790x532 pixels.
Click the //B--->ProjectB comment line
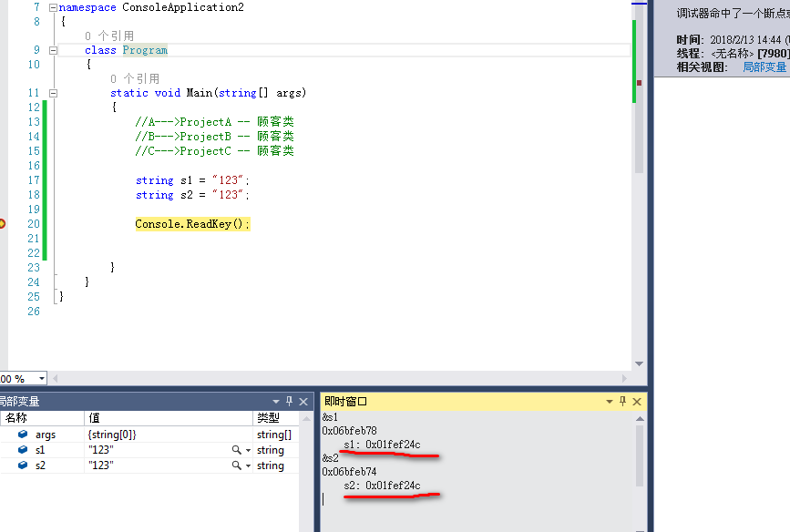[214, 137]
